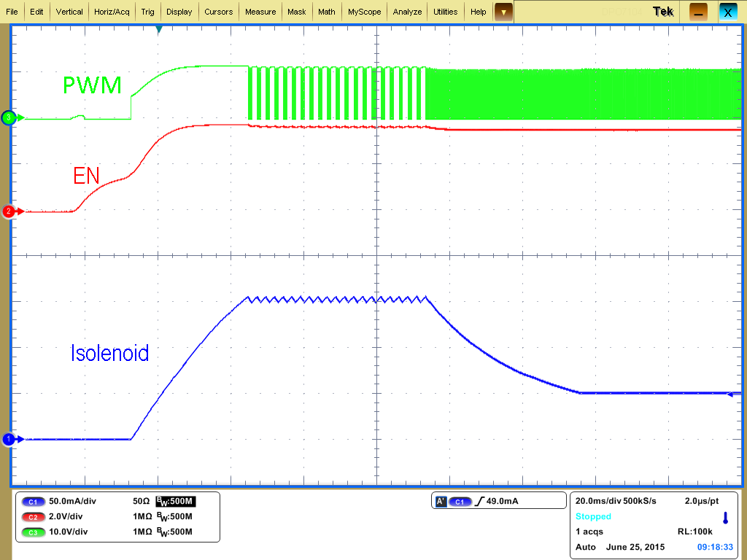The height and width of the screenshot is (560, 747).
Task: Open the Vertical menu
Action: coord(69,12)
